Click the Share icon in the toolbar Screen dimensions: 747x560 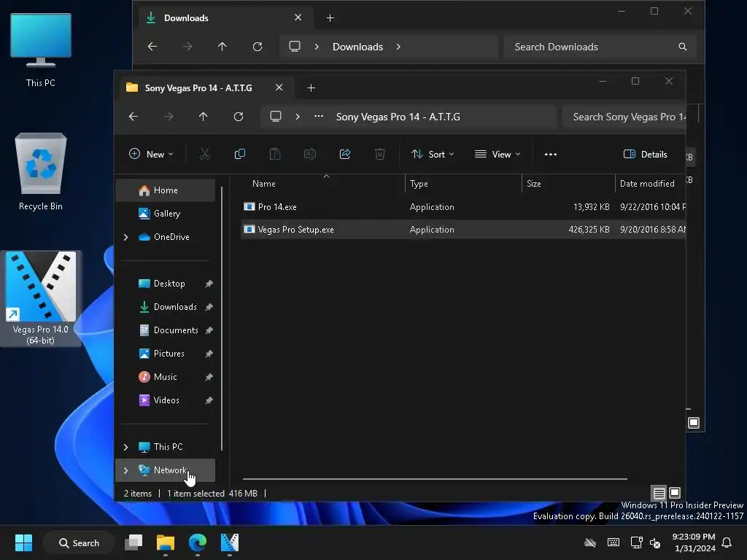[x=345, y=155]
